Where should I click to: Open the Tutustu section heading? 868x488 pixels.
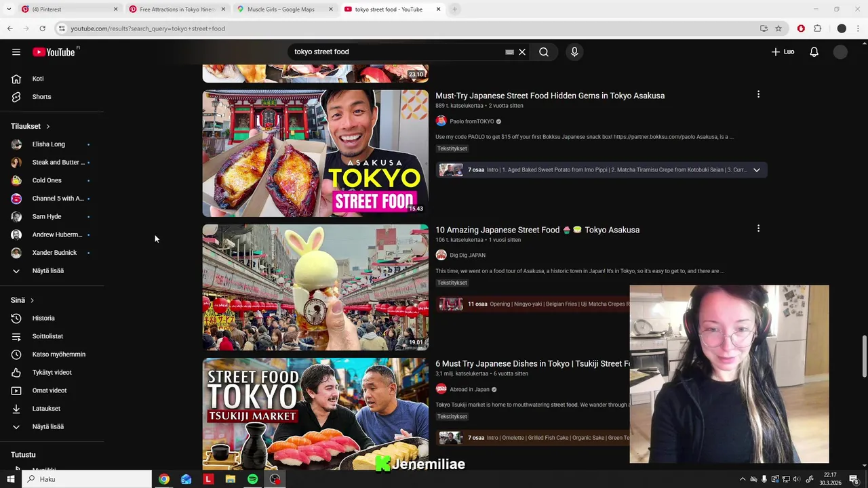click(23, 455)
